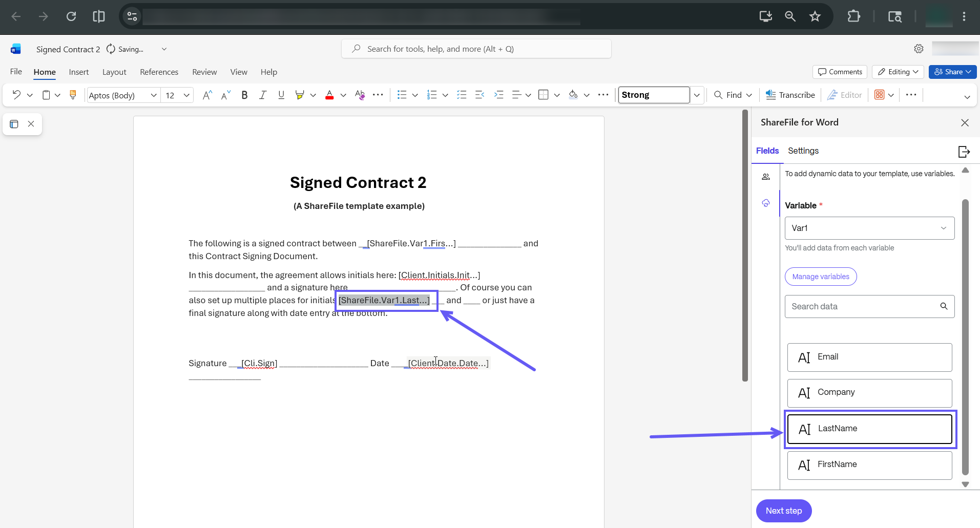Click the cloud variable icon in ShareFile sidebar
The height and width of the screenshot is (528, 980).
[x=766, y=203]
